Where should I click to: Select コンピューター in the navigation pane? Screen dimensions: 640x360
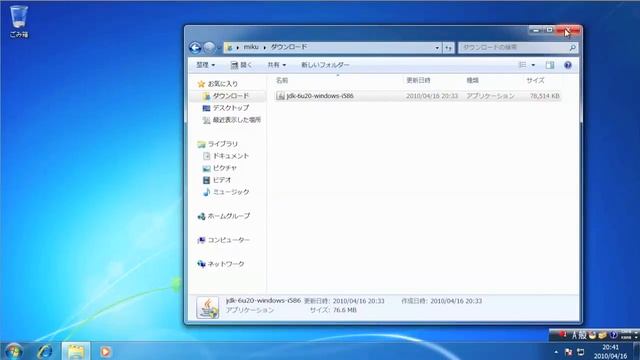(223, 240)
